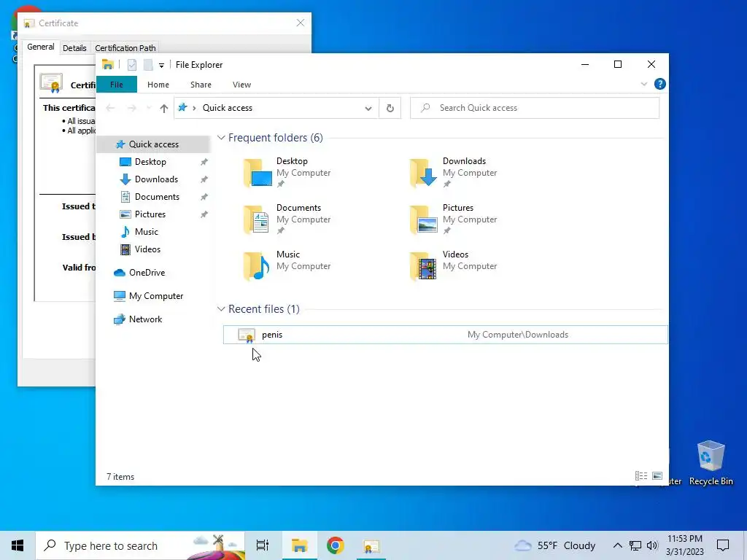
Task: Open the Start menu
Action: tap(18, 545)
